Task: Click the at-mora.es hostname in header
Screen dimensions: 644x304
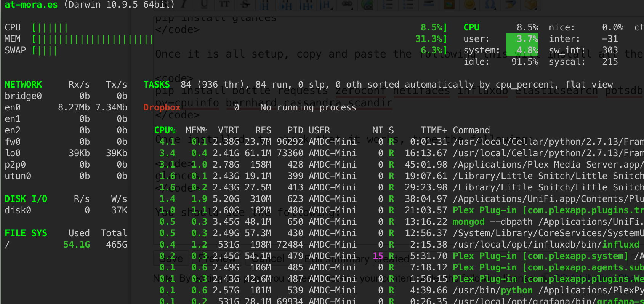Action: (x=31, y=5)
